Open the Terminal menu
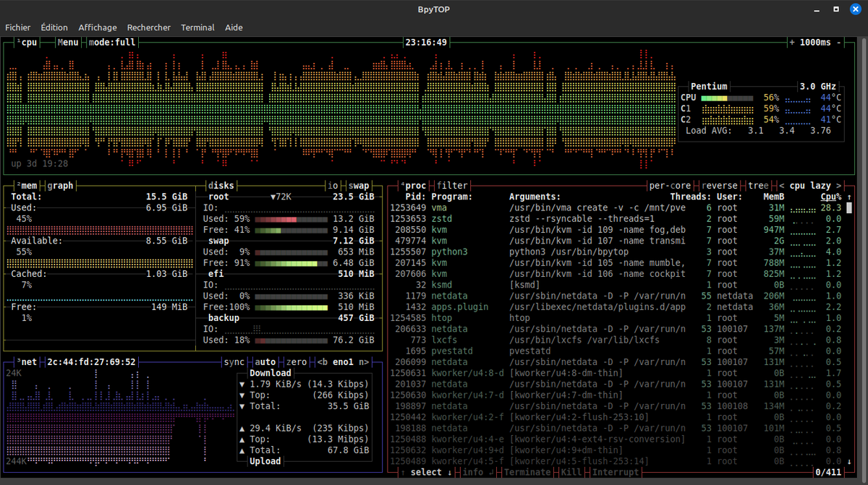Screen dimensions: 868x485 point(197,27)
